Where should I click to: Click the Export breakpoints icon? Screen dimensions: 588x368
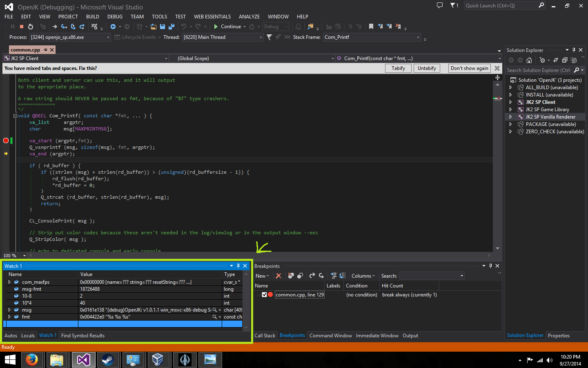tap(312, 276)
